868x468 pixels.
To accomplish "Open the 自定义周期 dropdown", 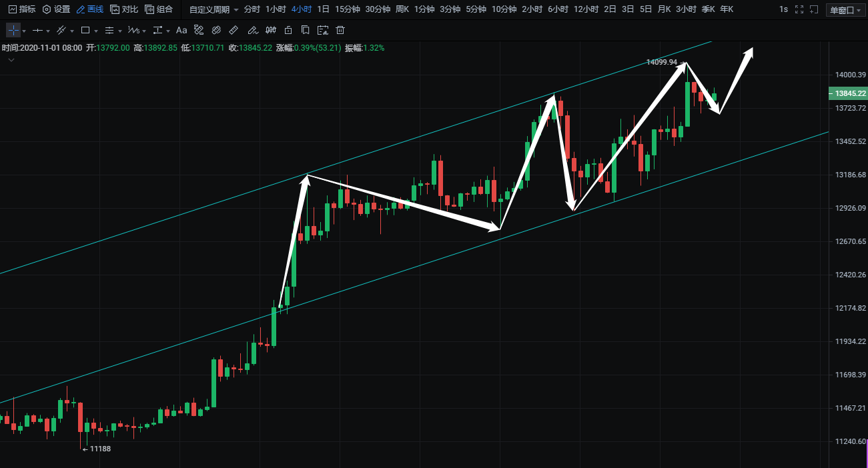I will (213, 9).
